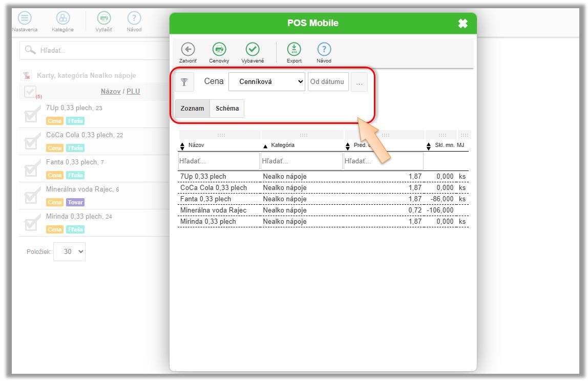Open the Položiek count dropdown
Screen dimensions: 588x382
(69, 251)
